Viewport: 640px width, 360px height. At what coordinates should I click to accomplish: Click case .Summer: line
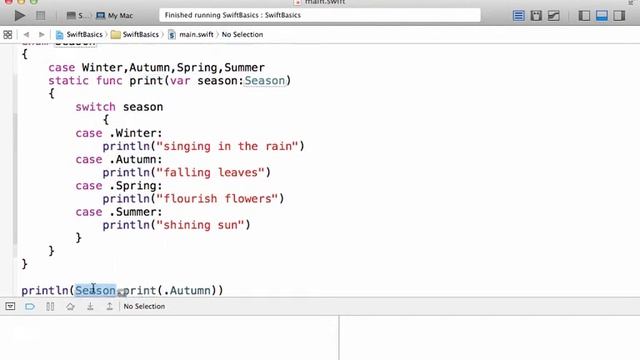(x=119, y=212)
